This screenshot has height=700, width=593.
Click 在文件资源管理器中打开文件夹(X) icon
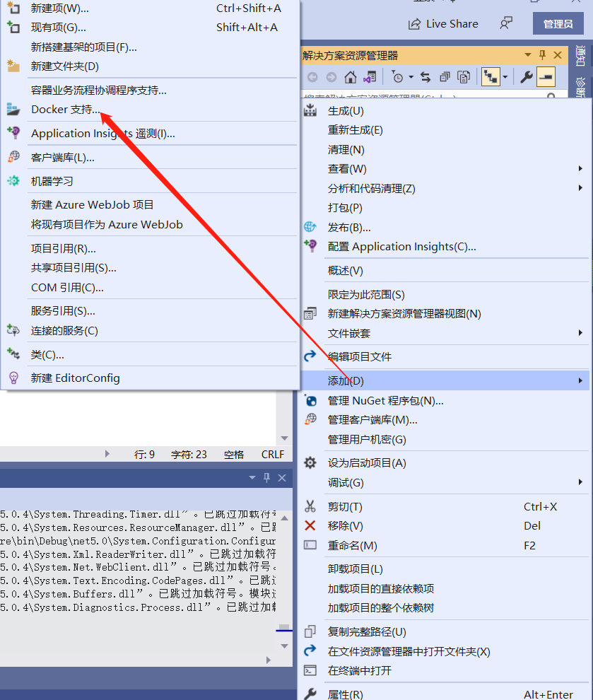coord(310,651)
